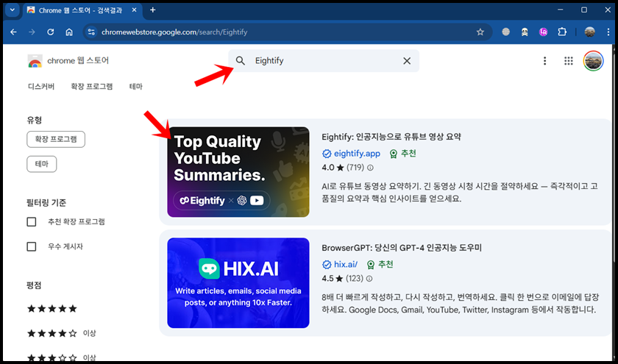Click the chrome 웹 스토어 logo
618x364 pixels.
point(68,60)
